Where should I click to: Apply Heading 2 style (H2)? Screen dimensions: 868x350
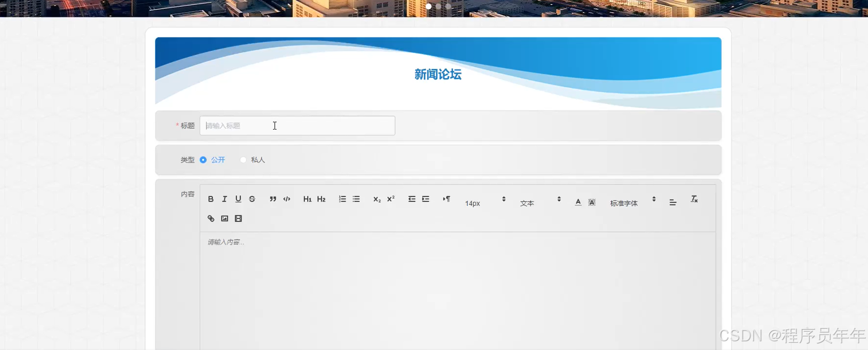pyautogui.click(x=321, y=199)
